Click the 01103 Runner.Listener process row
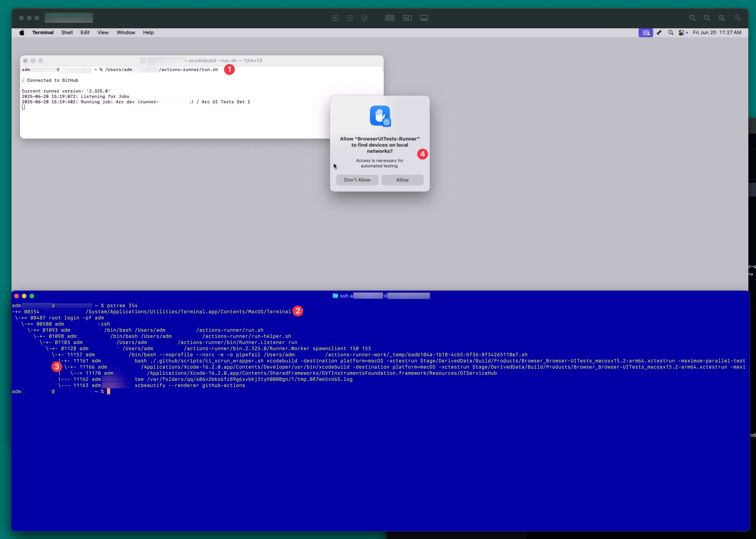This screenshot has height=539, width=756. tap(168, 342)
